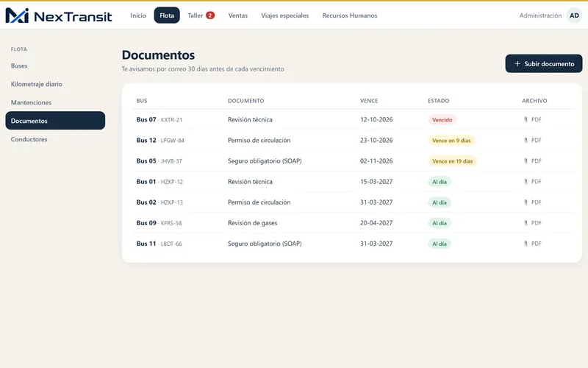The width and height of the screenshot is (588, 368).
Task: Open PDF attachment for Bus 12
Action: (x=532, y=140)
